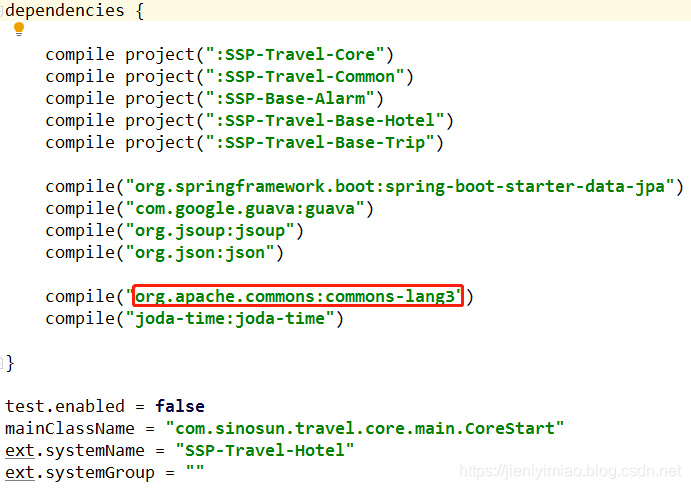Click the highlighted commons-lang3 dependency

tap(298, 296)
